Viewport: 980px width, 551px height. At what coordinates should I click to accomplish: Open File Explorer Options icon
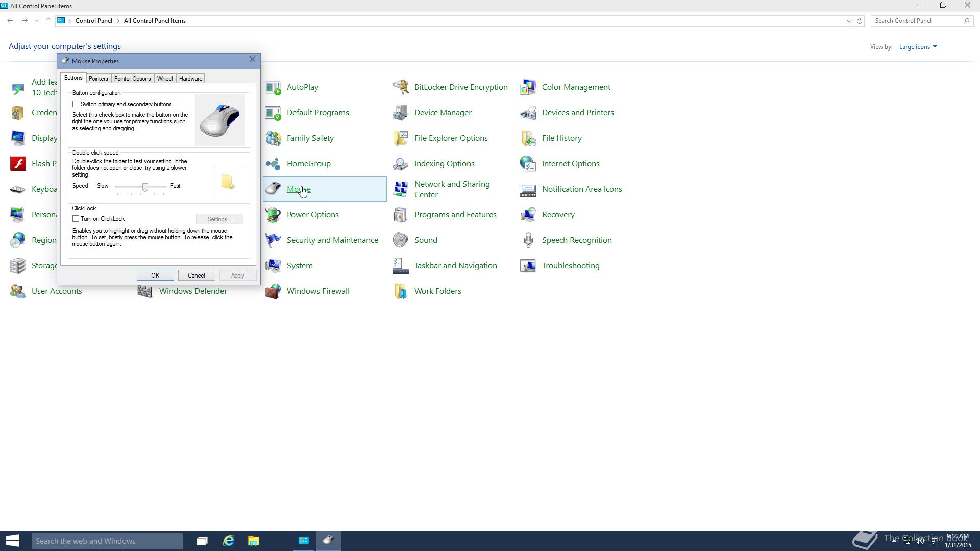pos(401,138)
